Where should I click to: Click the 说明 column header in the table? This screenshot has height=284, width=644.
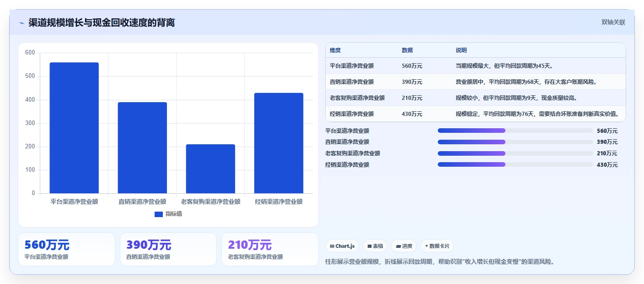(x=461, y=50)
